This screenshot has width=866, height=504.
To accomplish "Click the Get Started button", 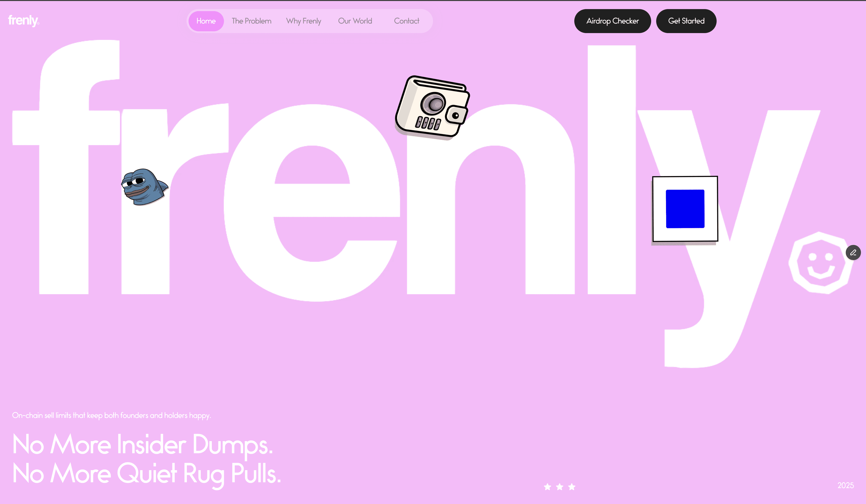I will point(686,21).
